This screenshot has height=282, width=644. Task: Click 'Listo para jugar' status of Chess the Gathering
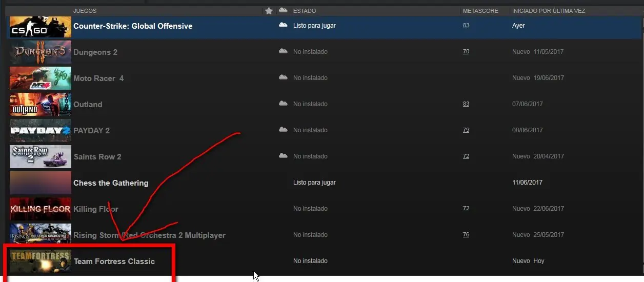[x=314, y=183]
